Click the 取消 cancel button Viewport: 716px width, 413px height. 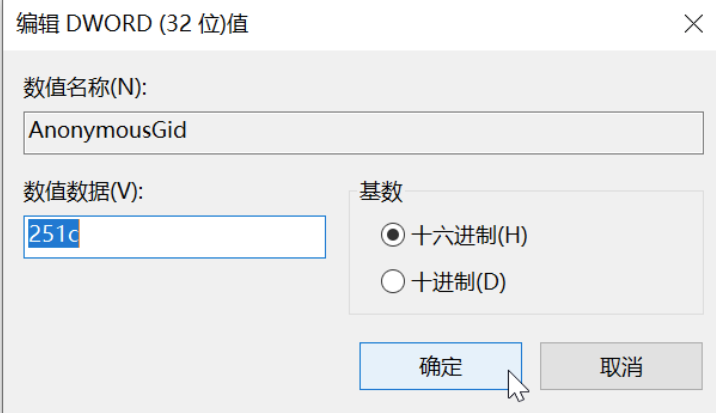pyautogui.click(x=621, y=366)
